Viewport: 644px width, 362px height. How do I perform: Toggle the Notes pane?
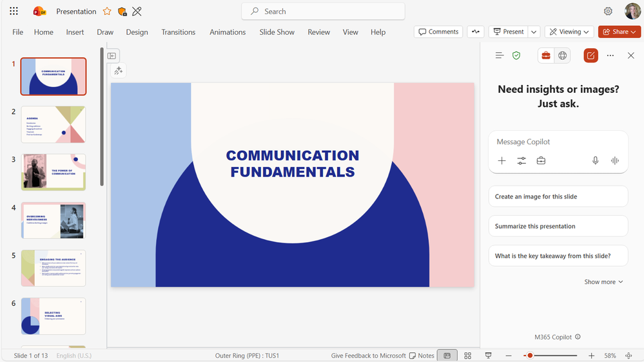(x=422, y=356)
